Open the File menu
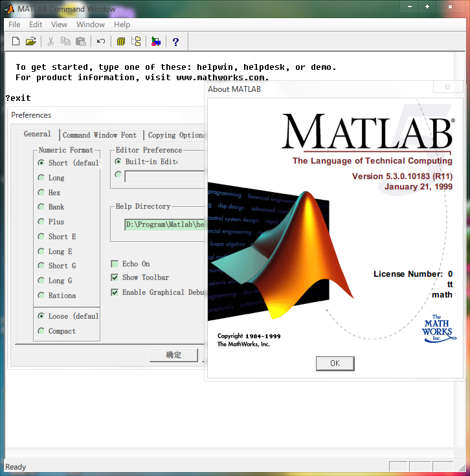Screen dimensions: 470x476 [x=14, y=25]
